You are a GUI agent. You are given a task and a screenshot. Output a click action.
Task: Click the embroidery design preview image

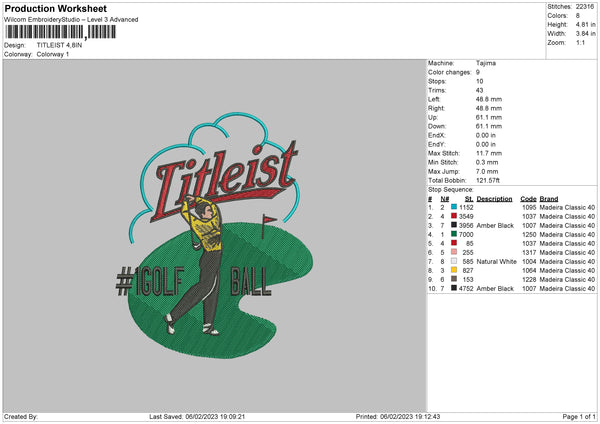214,235
